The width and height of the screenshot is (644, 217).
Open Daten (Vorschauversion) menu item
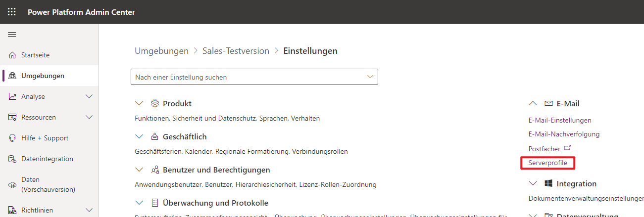pos(50,184)
